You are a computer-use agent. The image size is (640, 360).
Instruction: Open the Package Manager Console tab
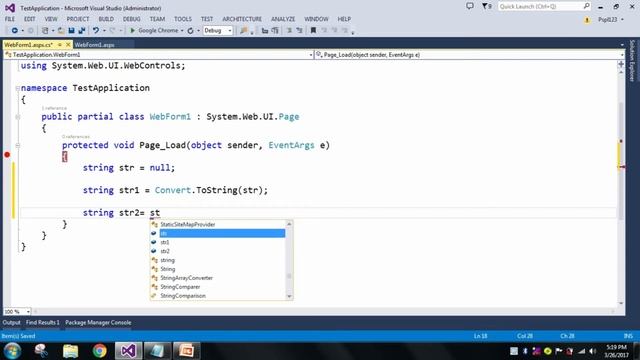pyautogui.click(x=98, y=322)
